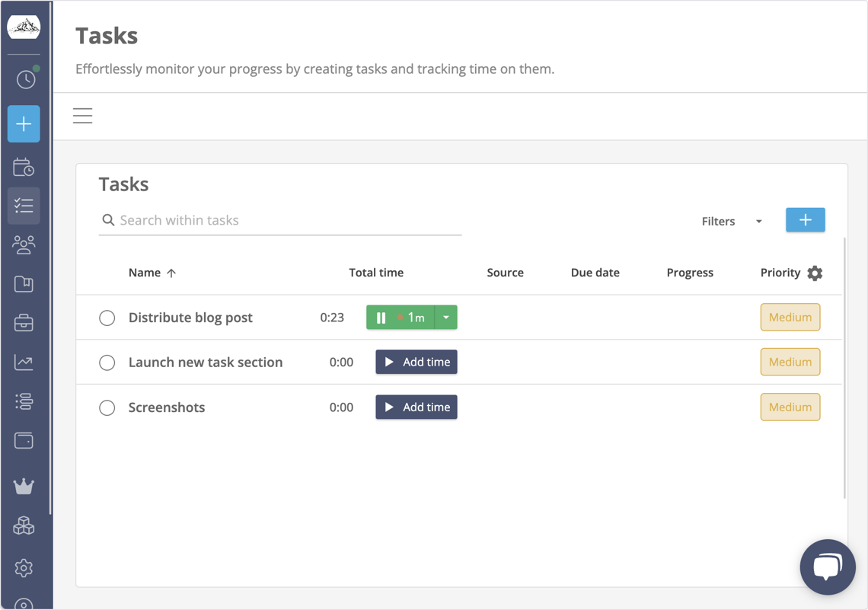Open the Priority column settings gear
868x610 pixels.
point(815,273)
